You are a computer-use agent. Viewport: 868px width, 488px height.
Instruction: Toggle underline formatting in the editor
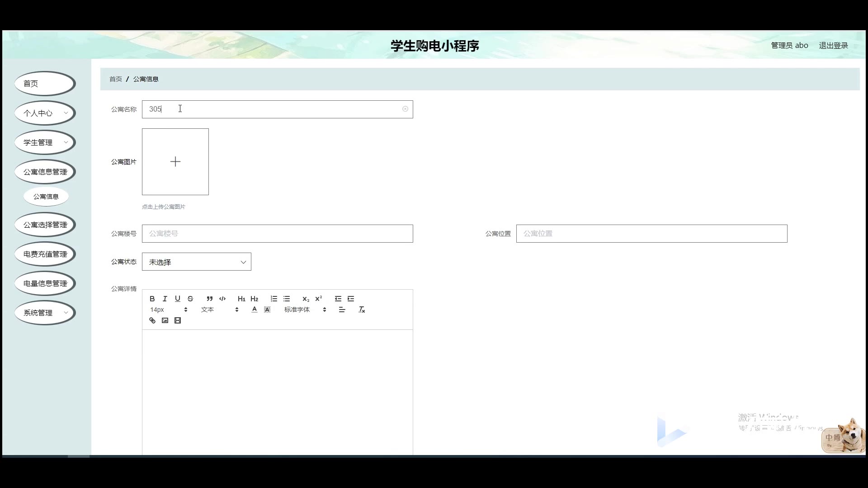(178, 299)
